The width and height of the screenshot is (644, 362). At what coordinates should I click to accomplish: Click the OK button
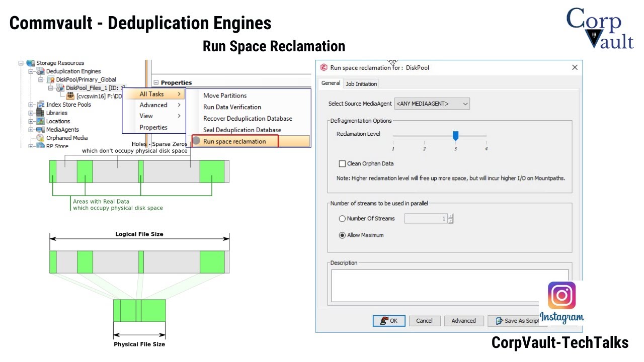tap(388, 321)
